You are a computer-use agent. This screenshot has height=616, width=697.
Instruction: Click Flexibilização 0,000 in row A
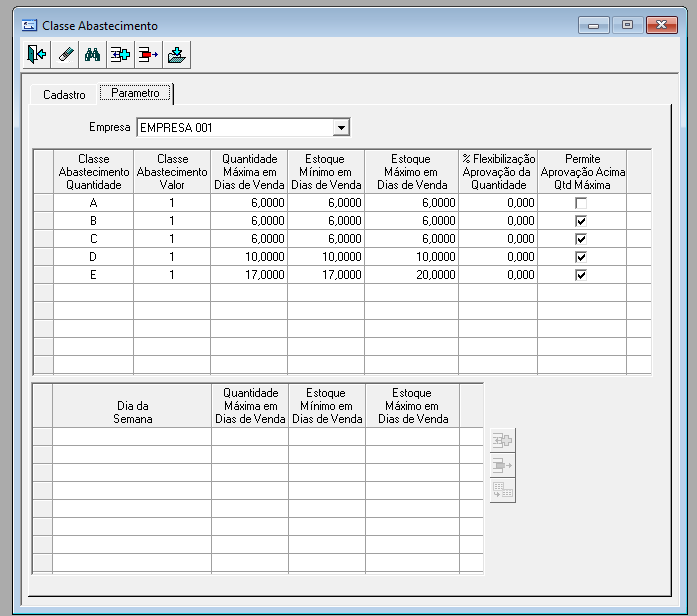coord(498,203)
